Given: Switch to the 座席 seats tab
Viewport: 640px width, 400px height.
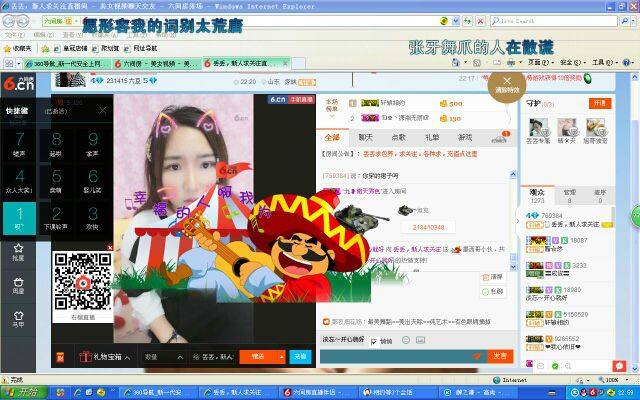Looking at the screenshot, I should pyautogui.click(x=600, y=196).
